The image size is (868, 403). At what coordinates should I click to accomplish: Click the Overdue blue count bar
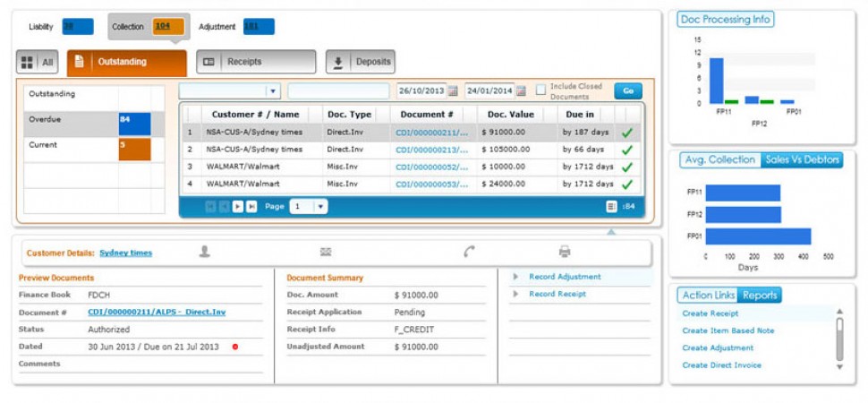point(134,123)
